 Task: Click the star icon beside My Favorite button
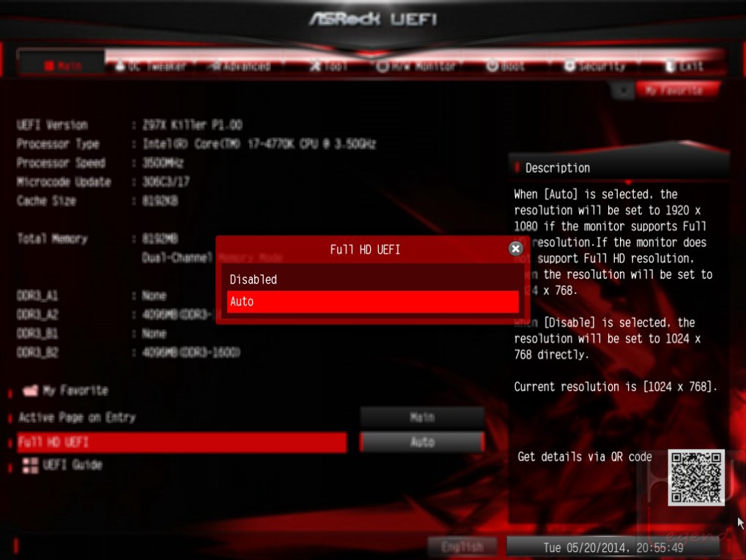(x=623, y=90)
